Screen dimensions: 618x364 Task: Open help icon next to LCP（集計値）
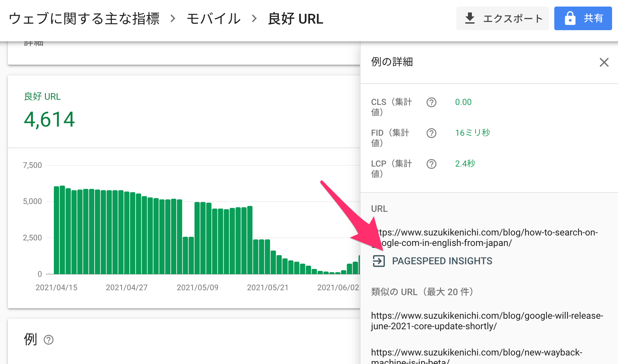click(x=431, y=164)
